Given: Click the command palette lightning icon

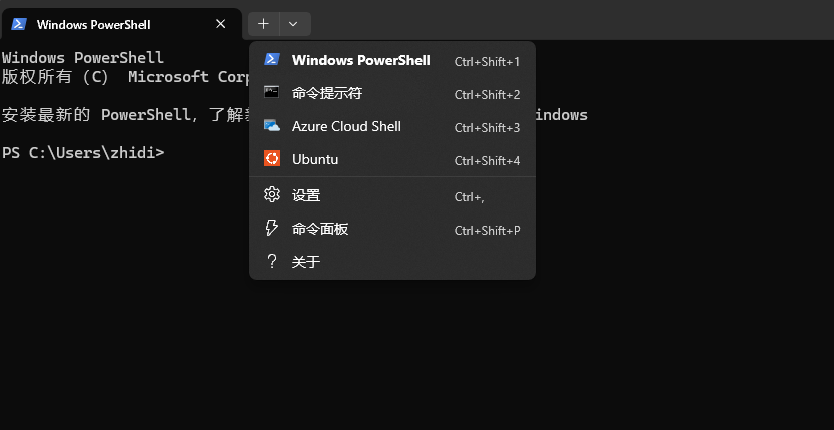Looking at the screenshot, I should [271, 229].
